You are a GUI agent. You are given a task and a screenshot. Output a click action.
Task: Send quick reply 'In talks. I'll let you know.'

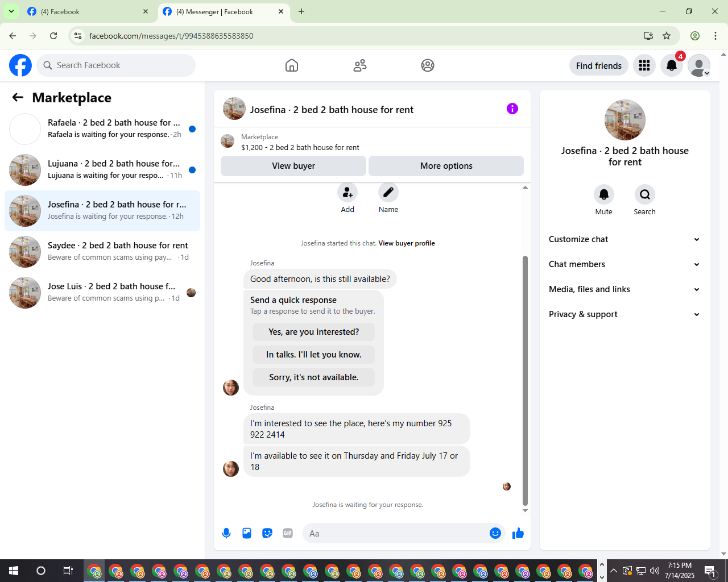pyautogui.click(x=314, y=355)
